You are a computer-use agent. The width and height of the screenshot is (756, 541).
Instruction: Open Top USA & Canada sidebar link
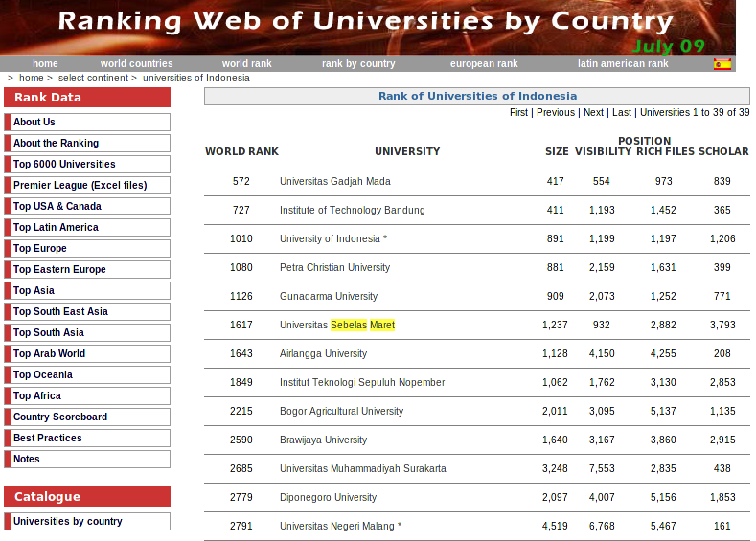click(87, 206)
